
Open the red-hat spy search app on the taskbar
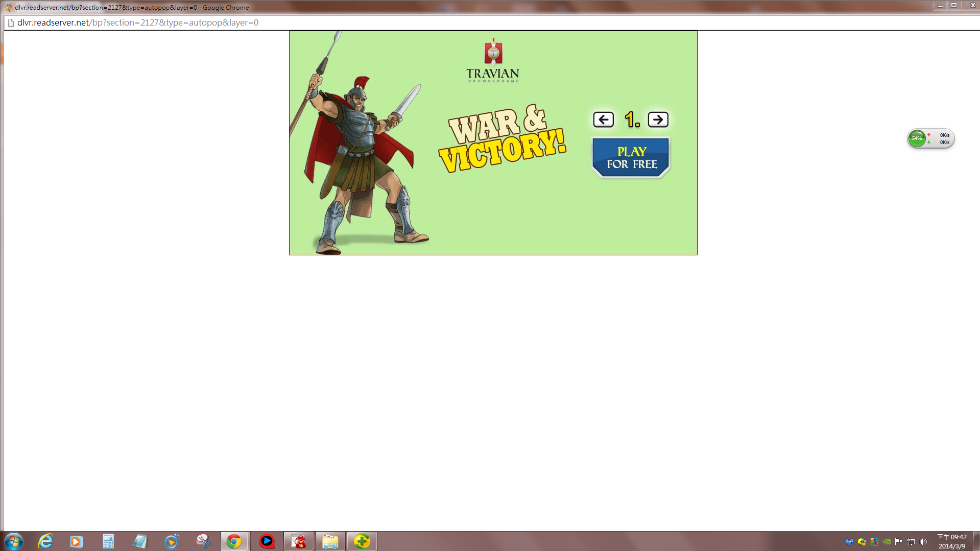[x=299, y=541]
